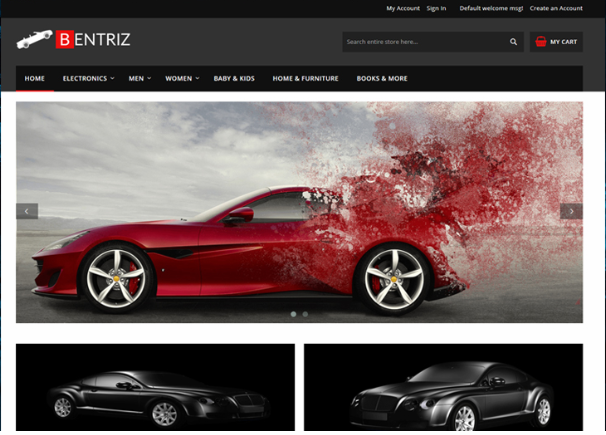Open the My Account link
606x435 pixels.
(x=403, y=8)
